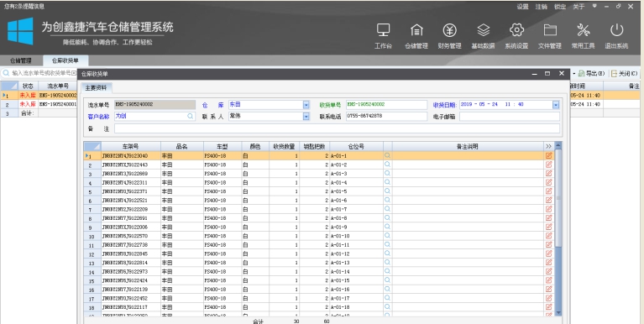This screenshot has width=644, height=324.
Task: Focus the 电子邮箱 email input field
Action: [510, 117]
